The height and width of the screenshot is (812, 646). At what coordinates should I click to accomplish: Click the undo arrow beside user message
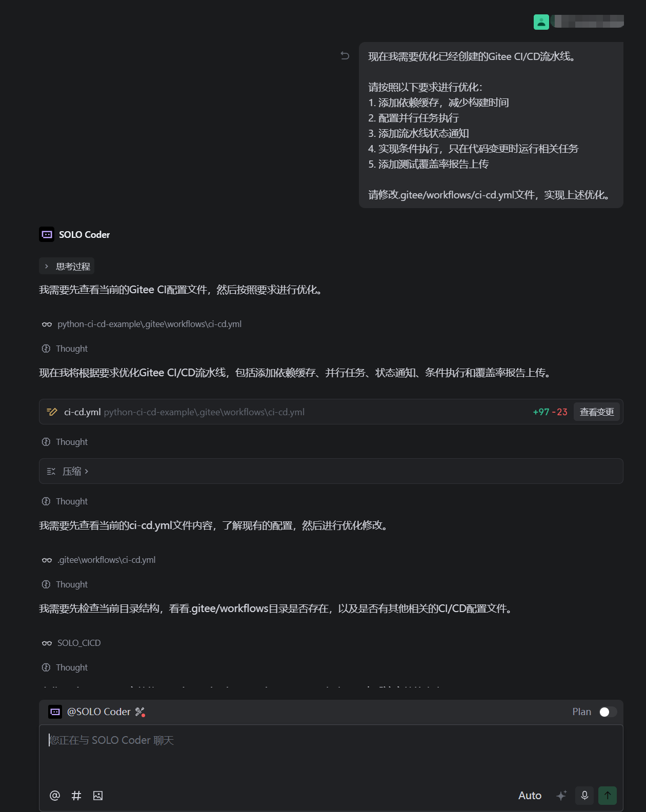tap(345, 55)
